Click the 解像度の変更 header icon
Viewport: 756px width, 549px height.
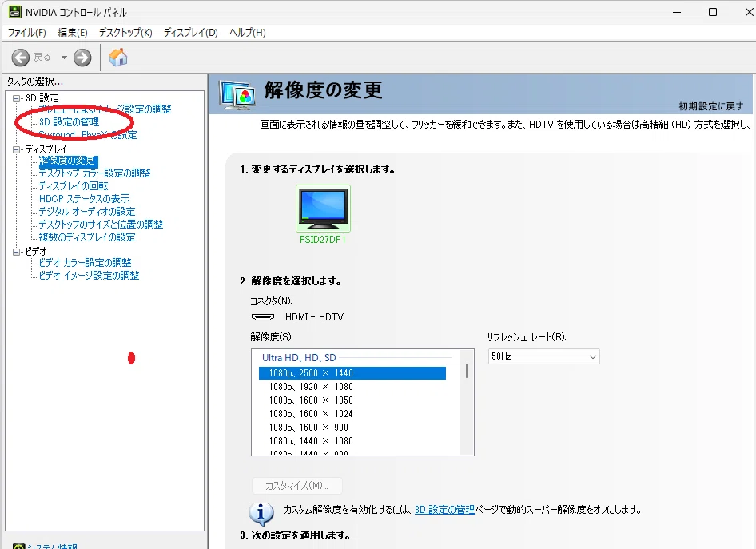click(237, 94)
